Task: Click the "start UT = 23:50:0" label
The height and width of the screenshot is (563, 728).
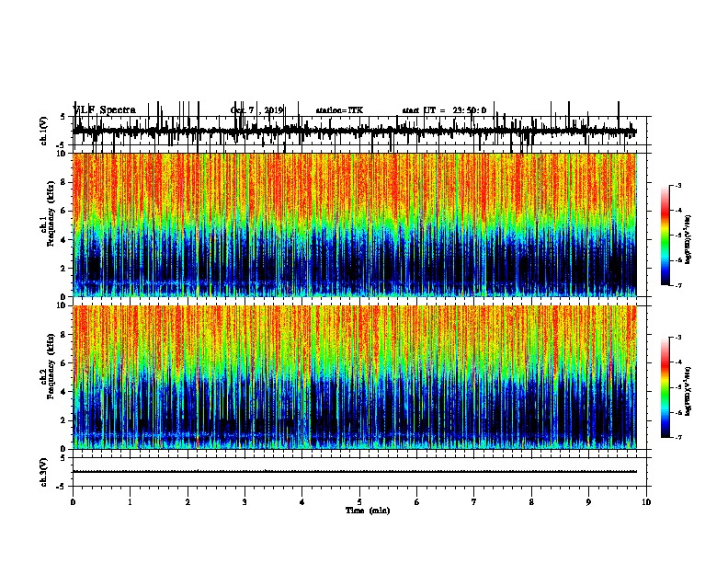Action: pyautogui.click(x=444, y=110)
